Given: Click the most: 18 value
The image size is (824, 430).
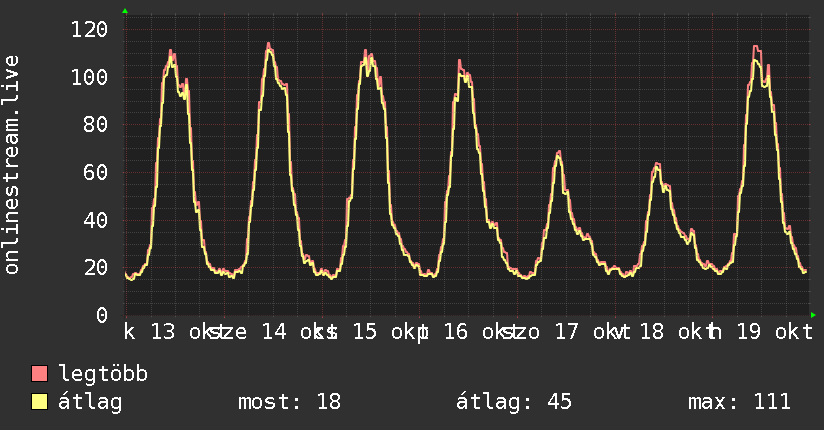Looking at the screenshot, I should pyautogui.click(x=290, y=402).
